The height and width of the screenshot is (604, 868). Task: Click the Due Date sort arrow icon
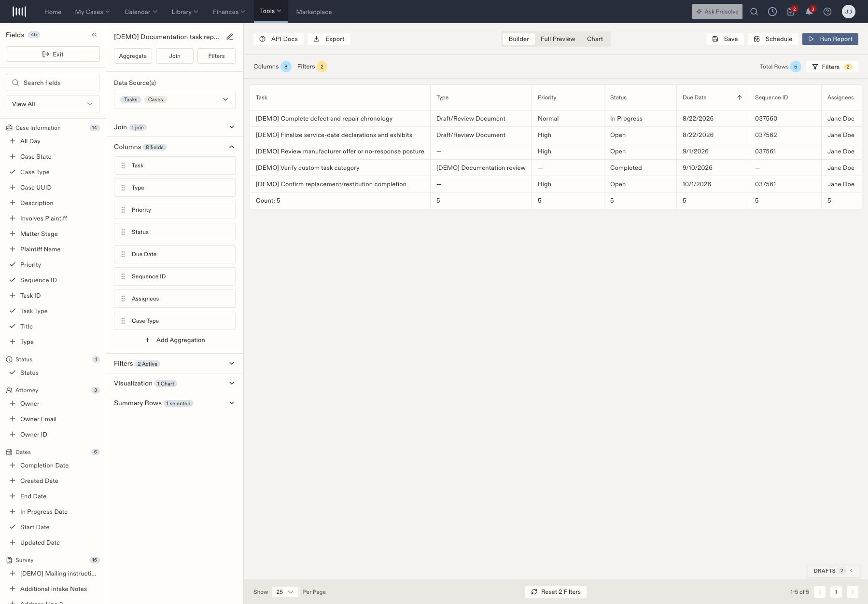click(x=740, y=97)
